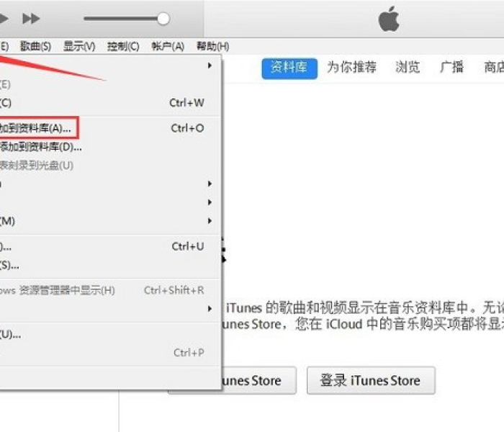Open the 歌曲(S) menu
Viewport: 504px width, 432px height.
[x=35, y=46]
